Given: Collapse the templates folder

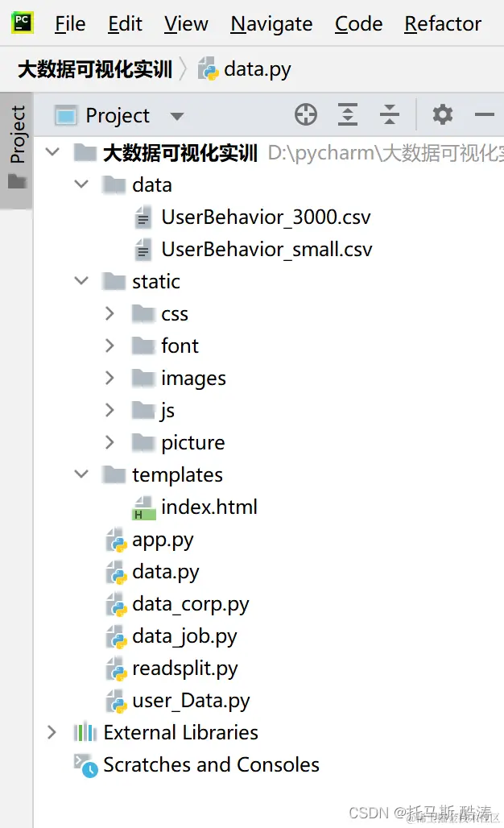Looking at the screenshot, I should click(x=81, y=474).
